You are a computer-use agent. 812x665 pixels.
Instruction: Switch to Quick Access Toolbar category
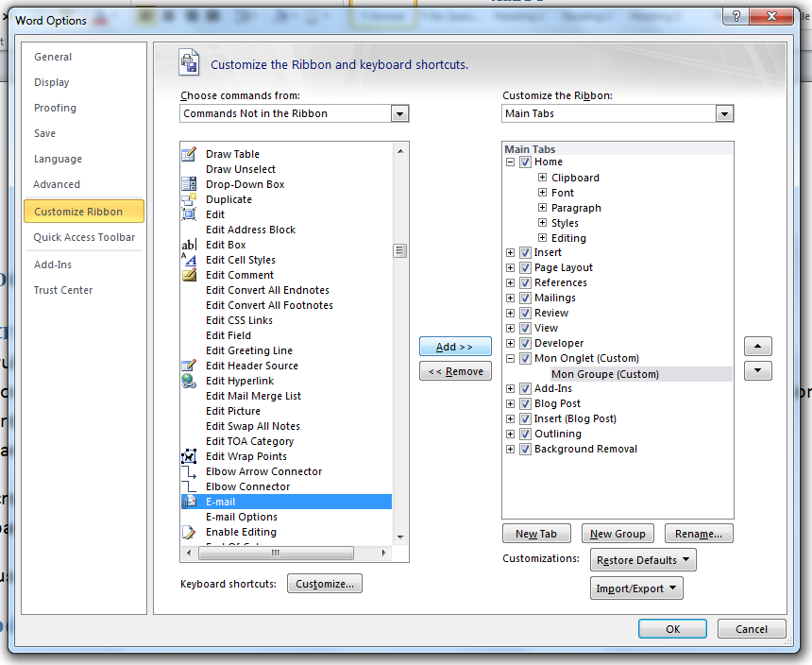pyautogui.click(x=84, y=237)
